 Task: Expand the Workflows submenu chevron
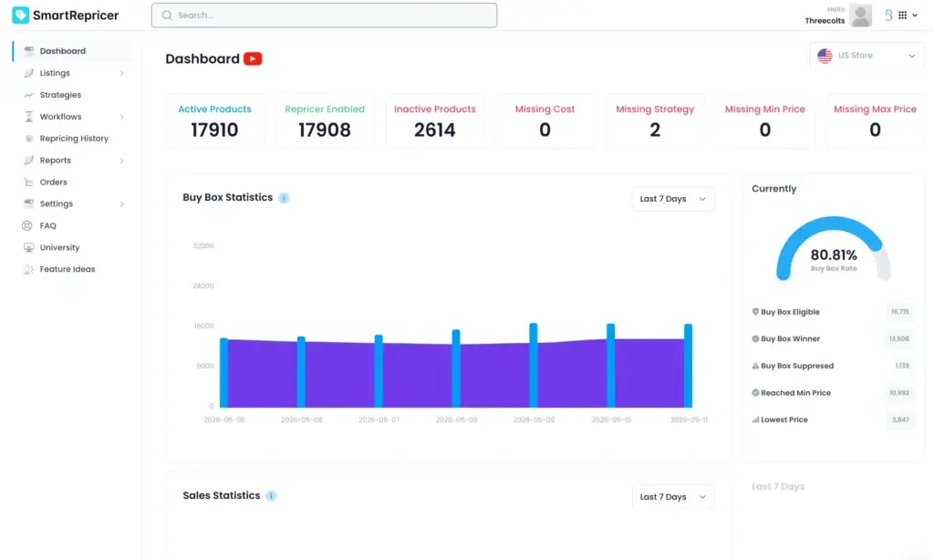(x=121, y=117)
